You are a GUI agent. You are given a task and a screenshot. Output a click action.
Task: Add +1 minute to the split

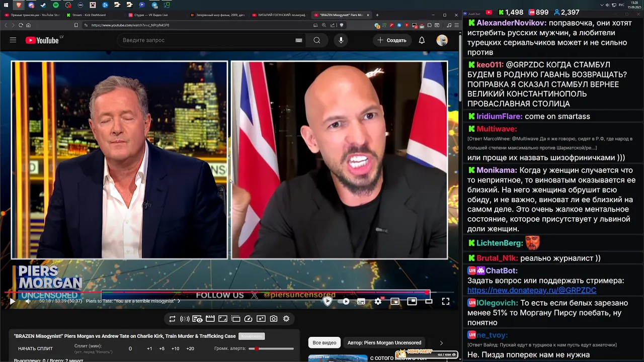pos(149,348)
